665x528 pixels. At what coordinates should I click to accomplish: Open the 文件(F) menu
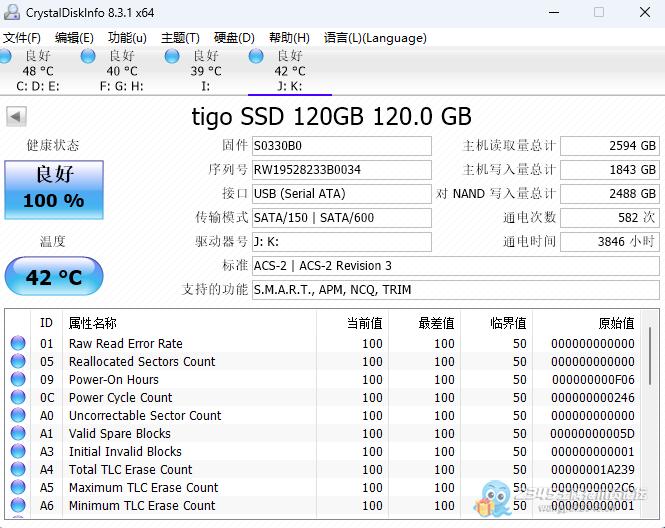pyautogui.click(x=22, y=38)
